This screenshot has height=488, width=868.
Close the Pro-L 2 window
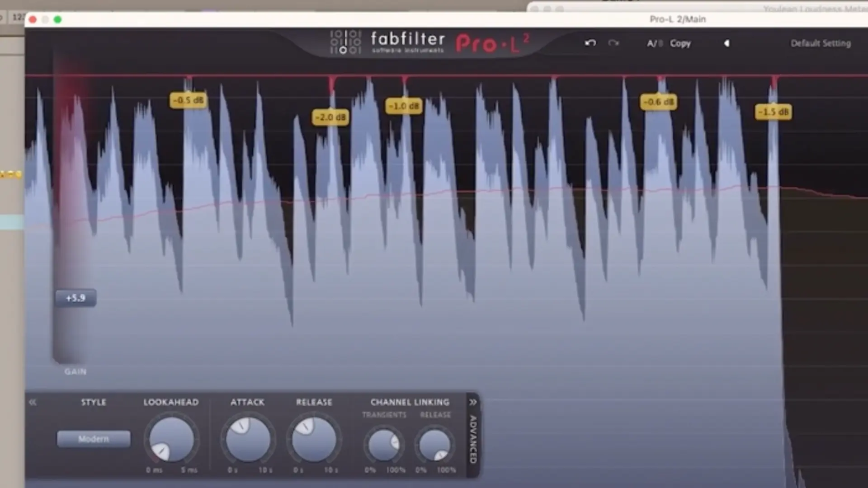33,19
